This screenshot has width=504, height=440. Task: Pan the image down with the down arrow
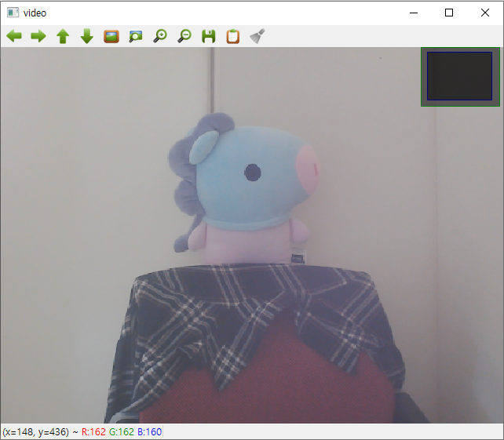coord(87,36)
